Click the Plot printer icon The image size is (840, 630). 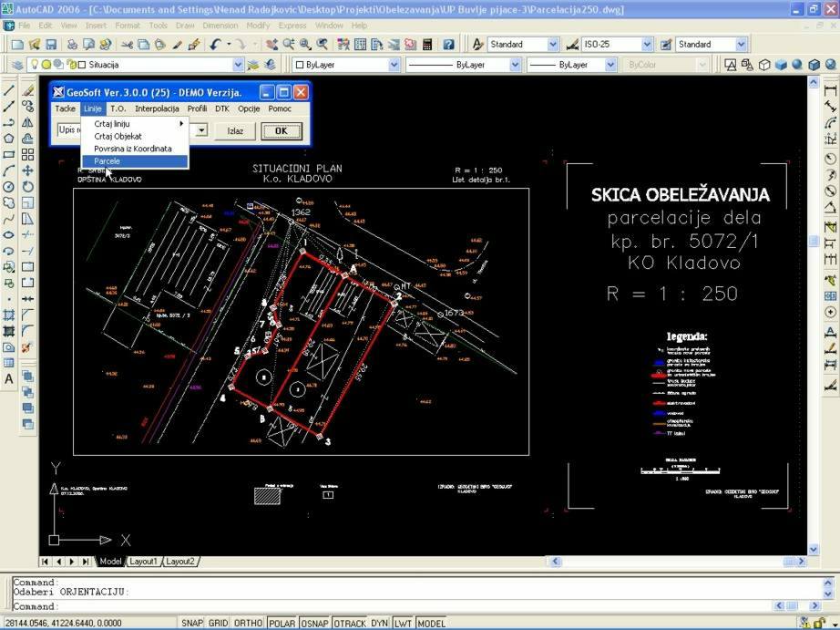[72, 45]
